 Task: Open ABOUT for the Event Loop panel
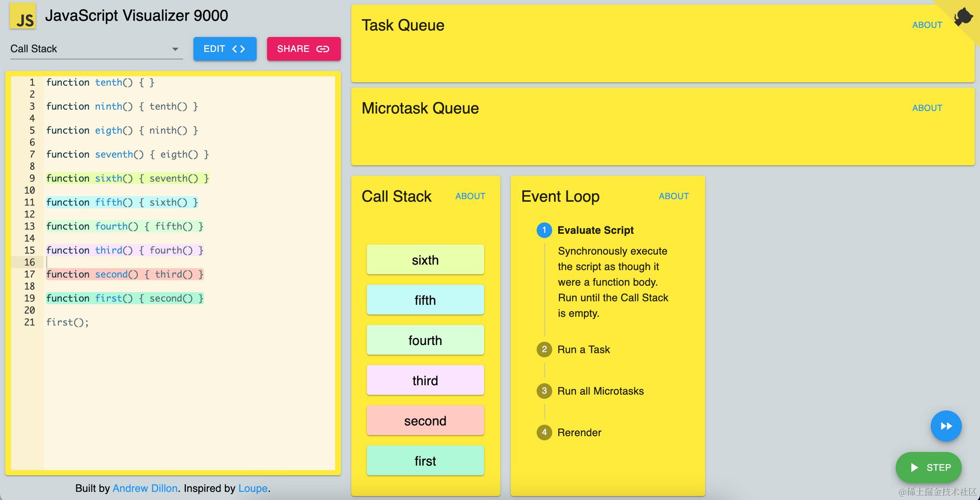[x=674, y=196]
